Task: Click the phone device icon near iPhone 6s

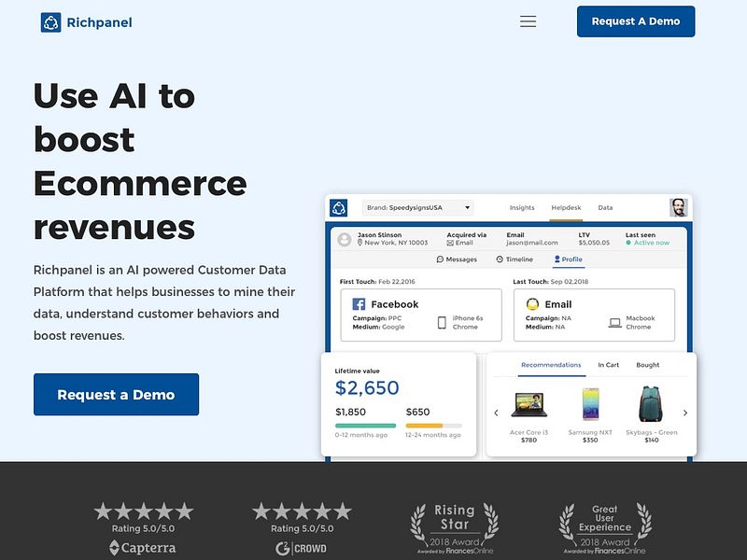Action: tap(442, 322)
